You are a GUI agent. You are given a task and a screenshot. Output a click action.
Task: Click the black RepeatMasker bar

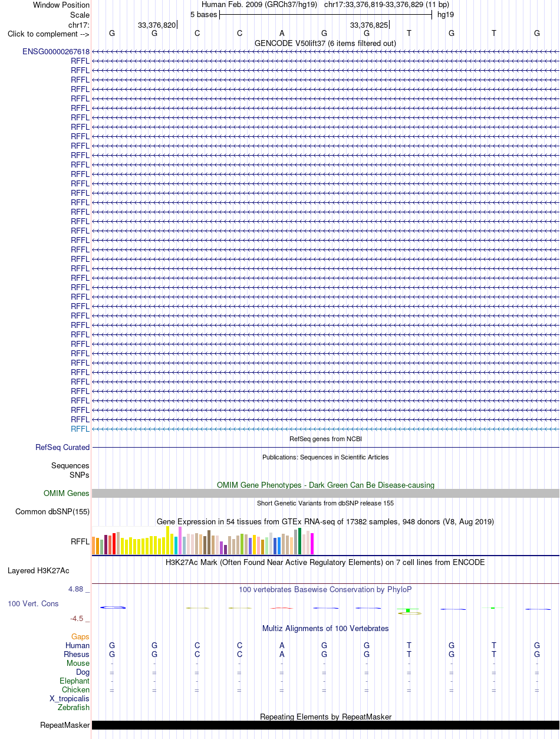[x=325, y=725]
